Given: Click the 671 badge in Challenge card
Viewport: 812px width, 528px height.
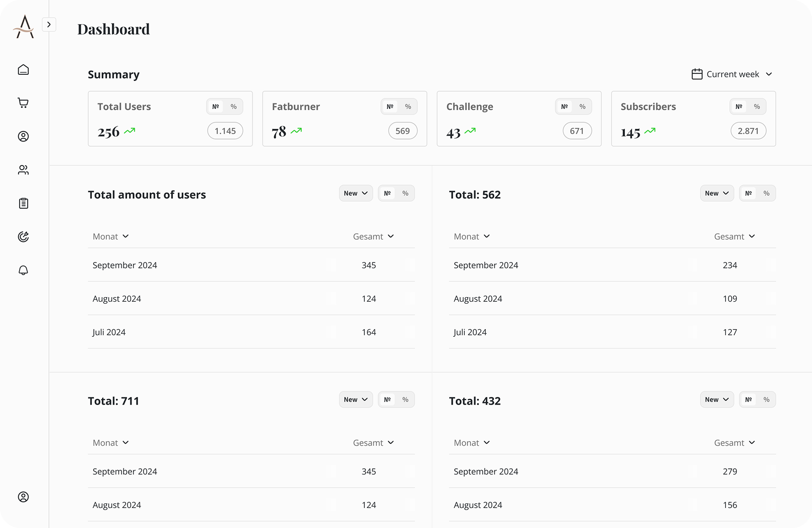Looking at the screenshot, I should (577, 131).
